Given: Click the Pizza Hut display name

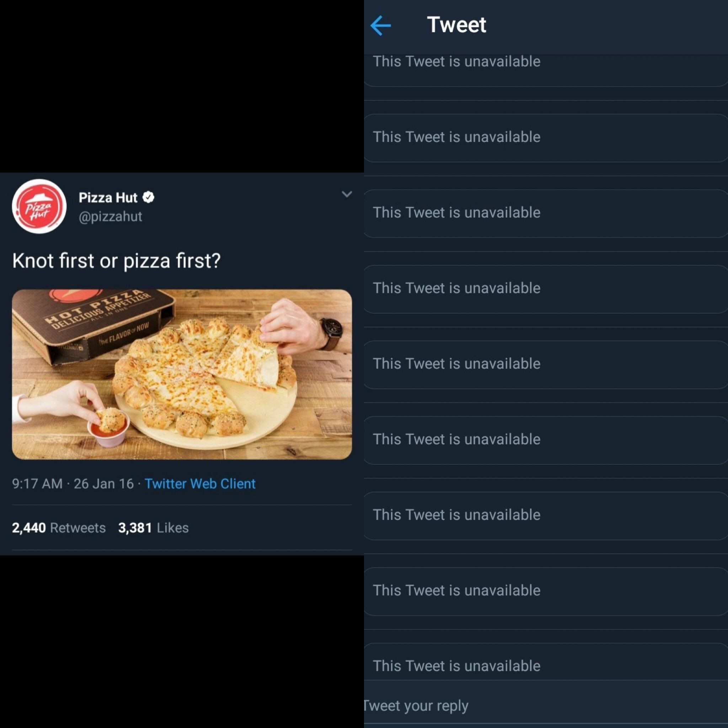Looking at the screenshot, I should 108,197.
